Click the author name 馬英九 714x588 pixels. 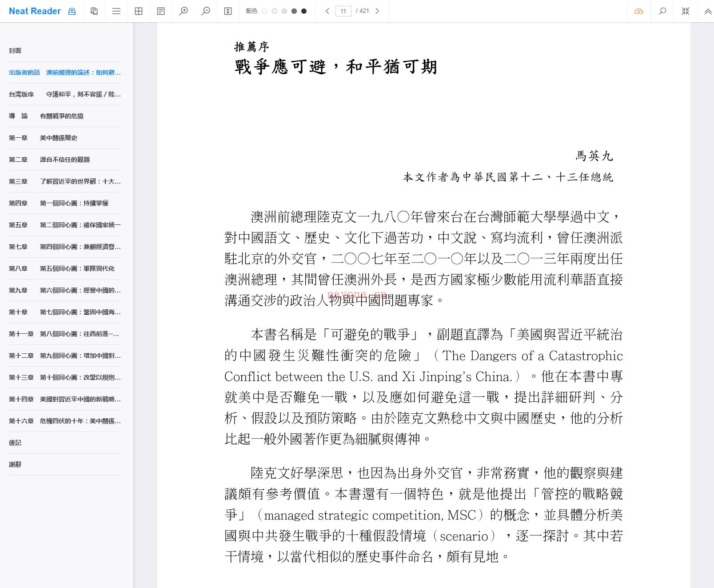pos(594,156)
